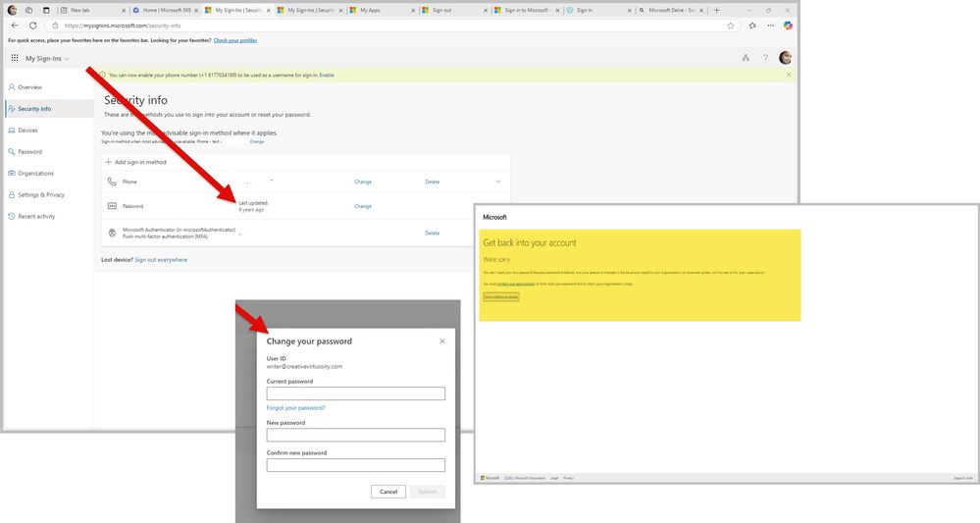Viewport: 980px width, 523px height.
Task: Open browser profile avatar in tab strip
Action: click(x=12, y=10)
